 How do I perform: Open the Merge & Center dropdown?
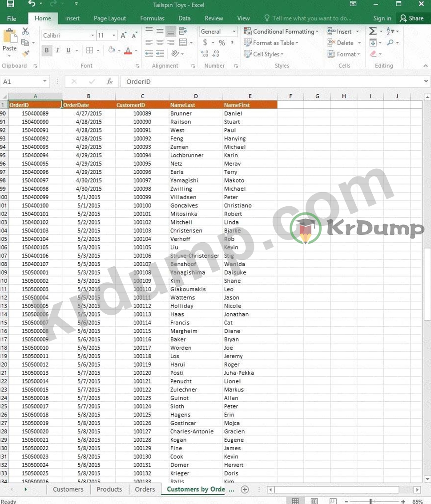pyautogui.click(x=191, y=42)
